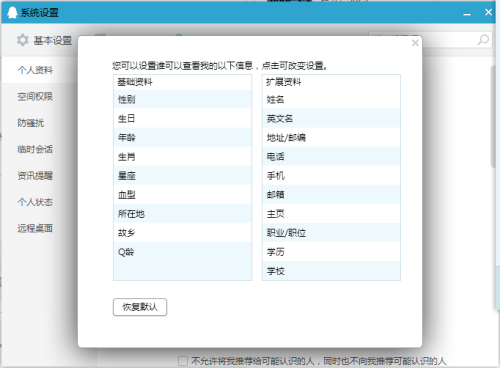500x368 pixels.
Task: Select 防骚扰 in sidebar
Action: 31,123
